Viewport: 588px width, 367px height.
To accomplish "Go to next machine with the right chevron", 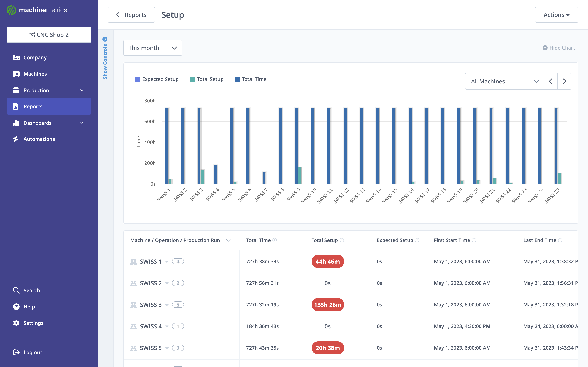I will (564, 81).
